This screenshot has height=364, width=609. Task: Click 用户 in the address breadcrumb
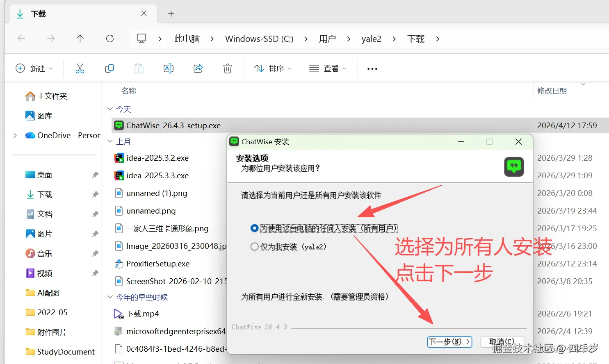click(327, 39)
